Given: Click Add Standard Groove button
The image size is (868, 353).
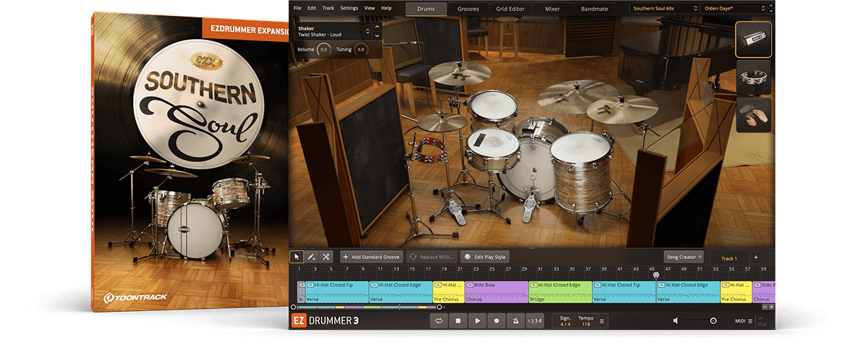Looking at the screenshot, I should coord(371,257).
